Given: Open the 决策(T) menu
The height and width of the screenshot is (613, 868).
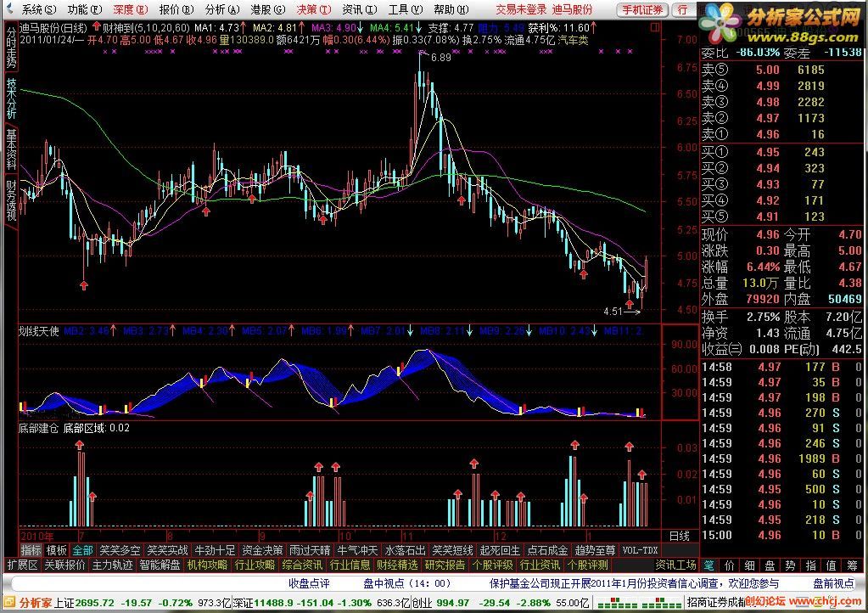Looking at the screenshot, I should click(314, 9).
